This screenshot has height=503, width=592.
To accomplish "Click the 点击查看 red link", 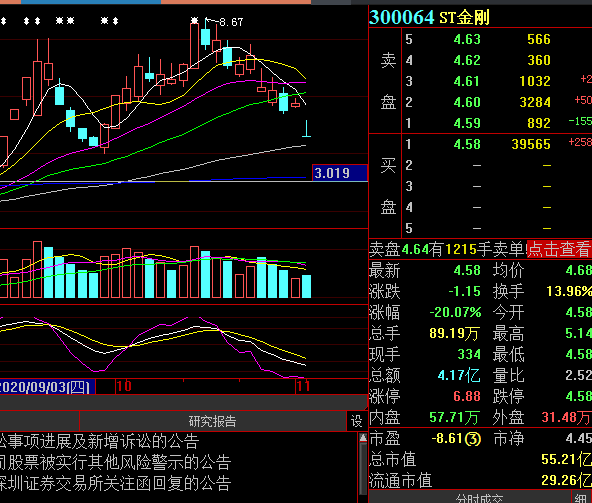I will (x=559, y=250).
